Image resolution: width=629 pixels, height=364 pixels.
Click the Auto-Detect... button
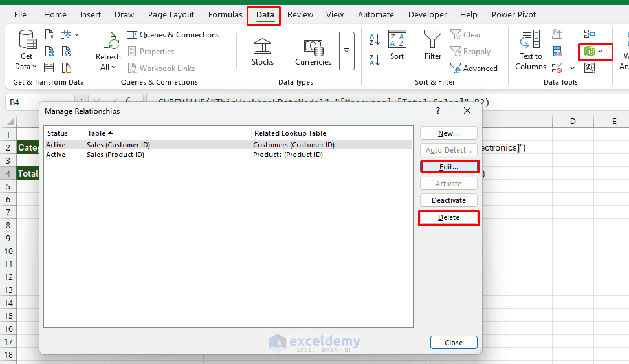point(448,150)
